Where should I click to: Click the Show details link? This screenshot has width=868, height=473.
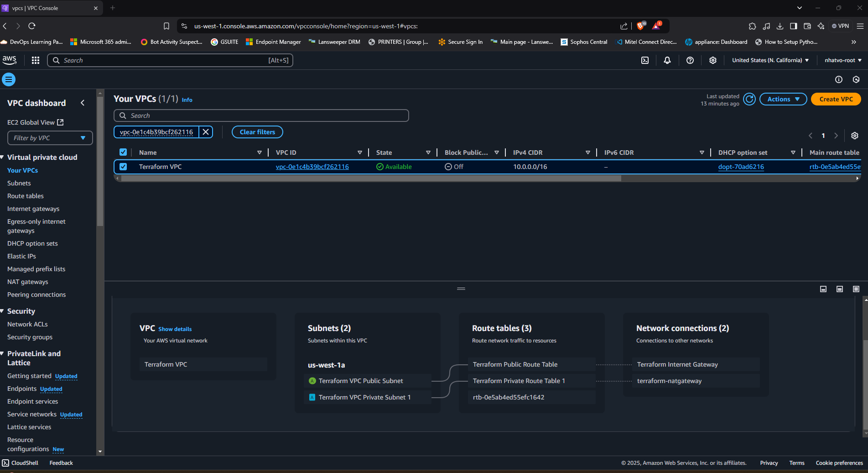click(175, 329)
